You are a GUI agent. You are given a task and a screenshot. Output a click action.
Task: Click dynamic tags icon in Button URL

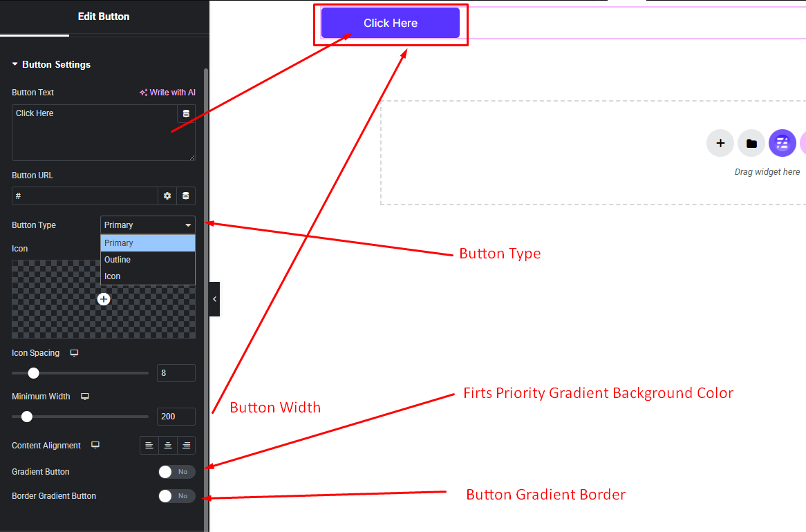click(x=185, y=196)
